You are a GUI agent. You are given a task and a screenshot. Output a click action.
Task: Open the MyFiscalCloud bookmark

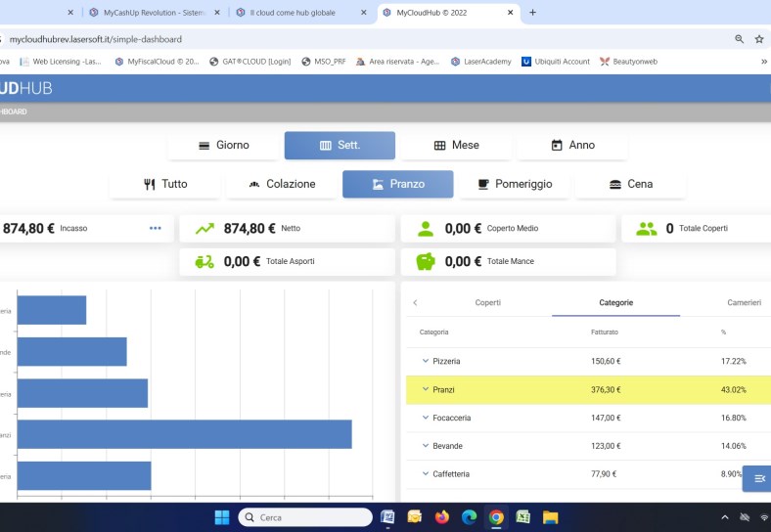click(x=157, y=61)
